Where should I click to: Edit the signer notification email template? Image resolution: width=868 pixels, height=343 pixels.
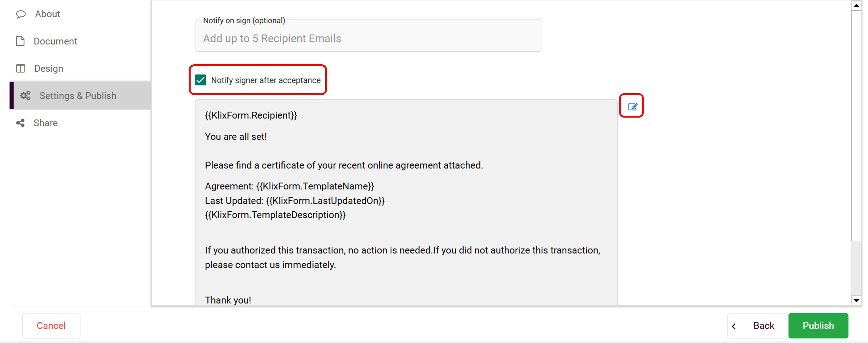point(632,107)
